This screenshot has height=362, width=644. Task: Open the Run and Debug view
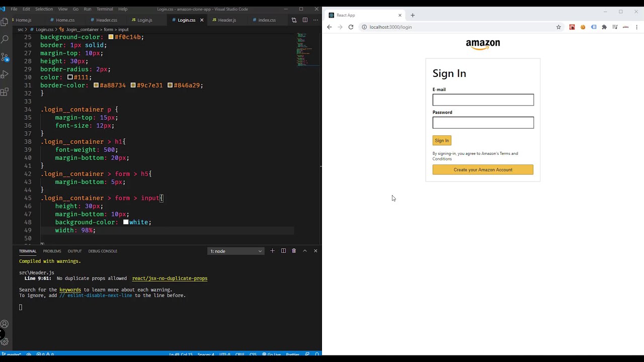(5, 74)
